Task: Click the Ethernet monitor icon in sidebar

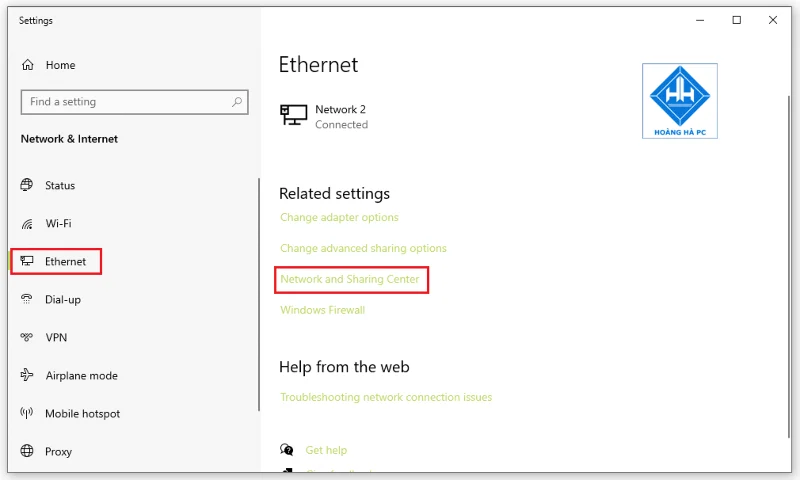Action: coord(27,261)
